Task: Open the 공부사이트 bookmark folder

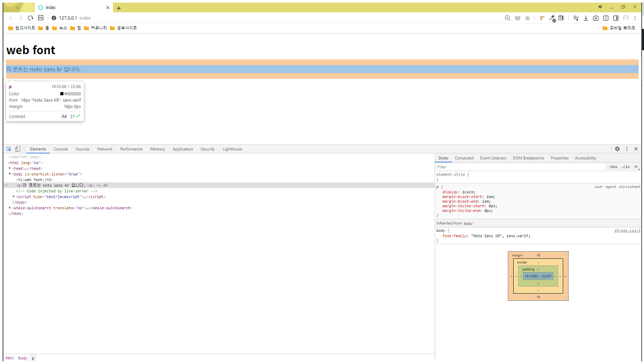Action: (123, 28)
